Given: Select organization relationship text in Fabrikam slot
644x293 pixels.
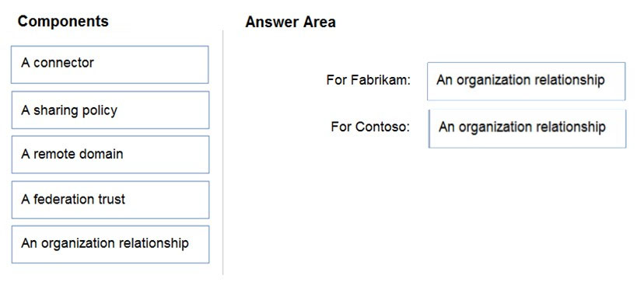Looking at the screenshot, I should tap(530, 80).
